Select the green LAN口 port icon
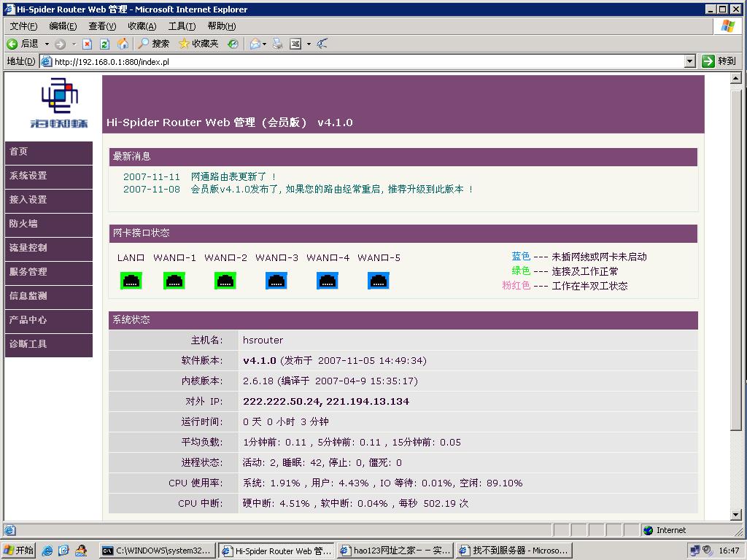Image resolution: width=747 pixels, height=560 pixels. click(131, 280)
